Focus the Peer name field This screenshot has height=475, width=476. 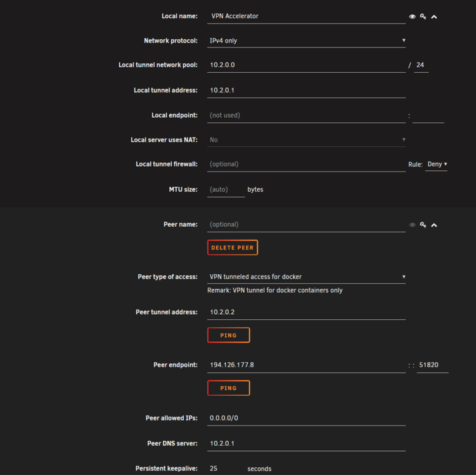(x=306, y=225)
